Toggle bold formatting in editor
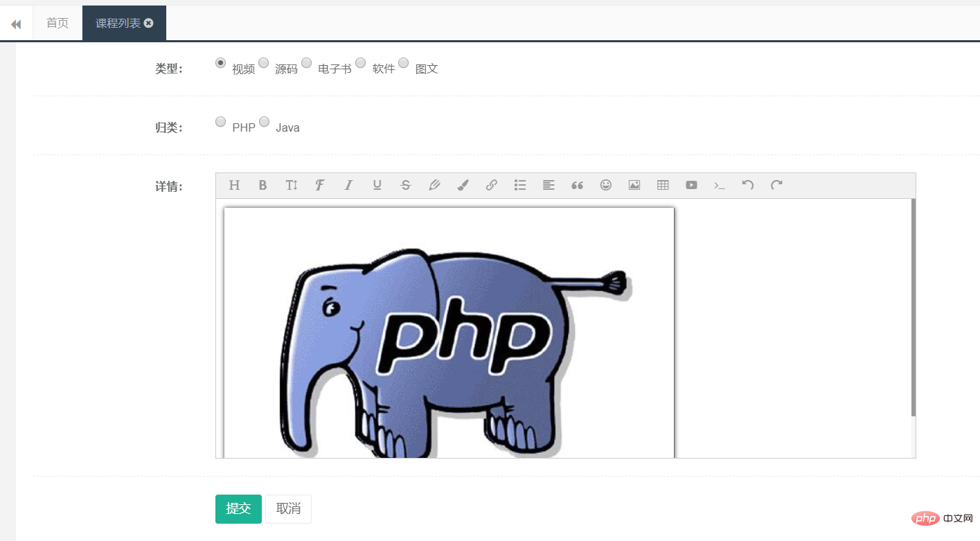 point(262,185)
